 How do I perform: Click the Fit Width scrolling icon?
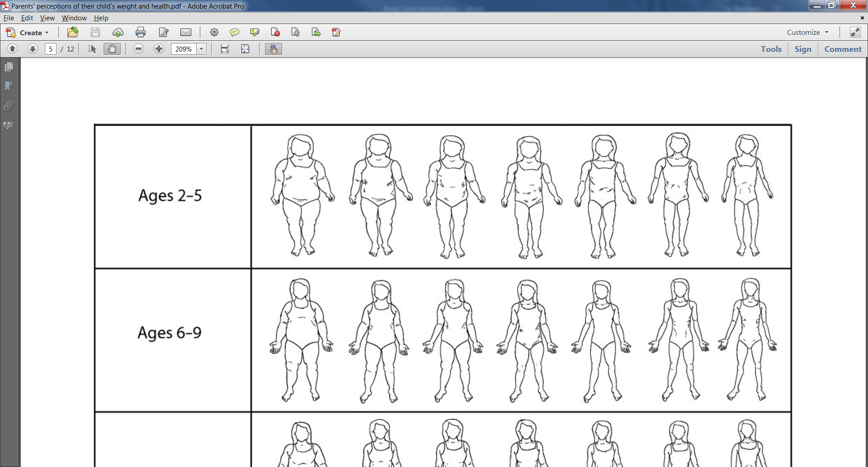[225, 49]
